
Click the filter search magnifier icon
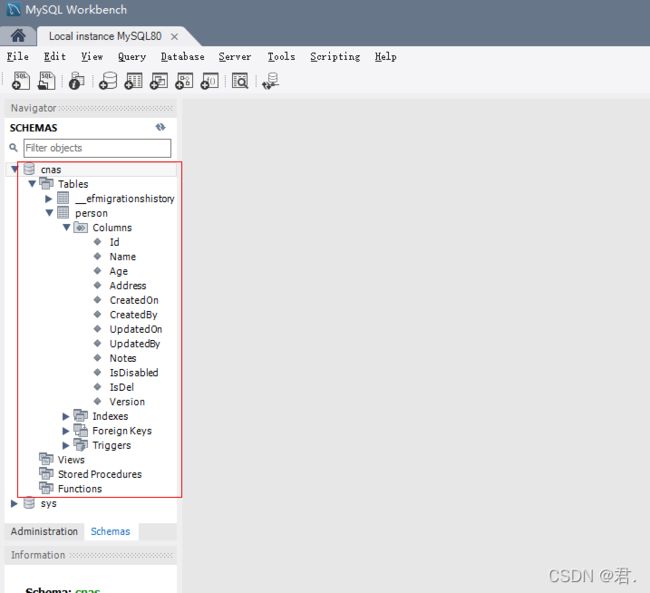click(x=13, y=148)
